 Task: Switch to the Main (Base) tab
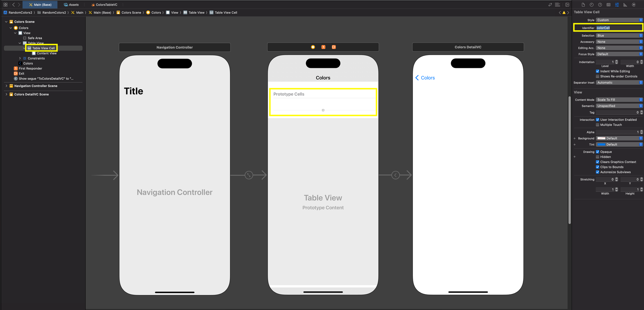(40, 5)
